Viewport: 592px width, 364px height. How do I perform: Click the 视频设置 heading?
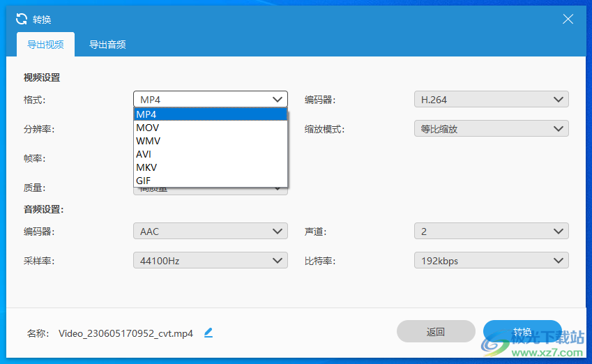pos(42,78)
